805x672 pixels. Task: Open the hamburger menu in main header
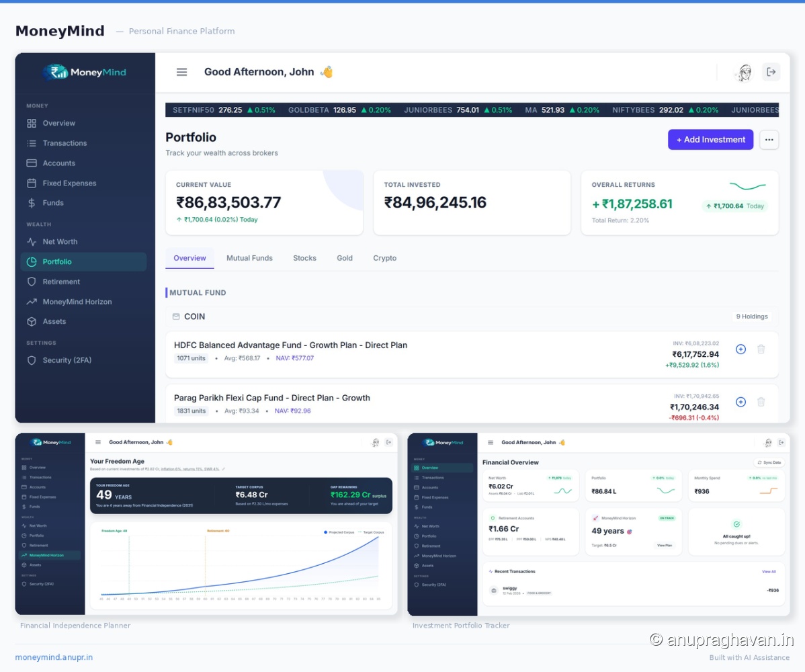click(181, 73)
